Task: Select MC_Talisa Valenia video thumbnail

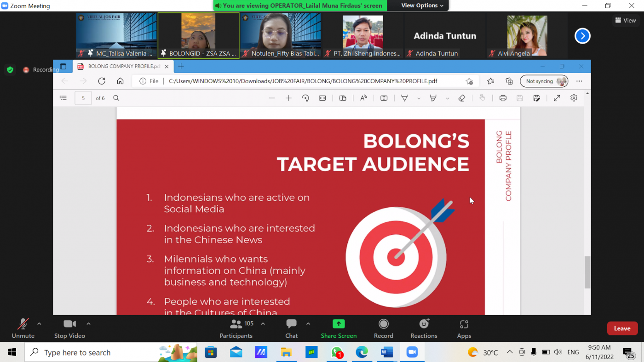Action: (116, 35)
